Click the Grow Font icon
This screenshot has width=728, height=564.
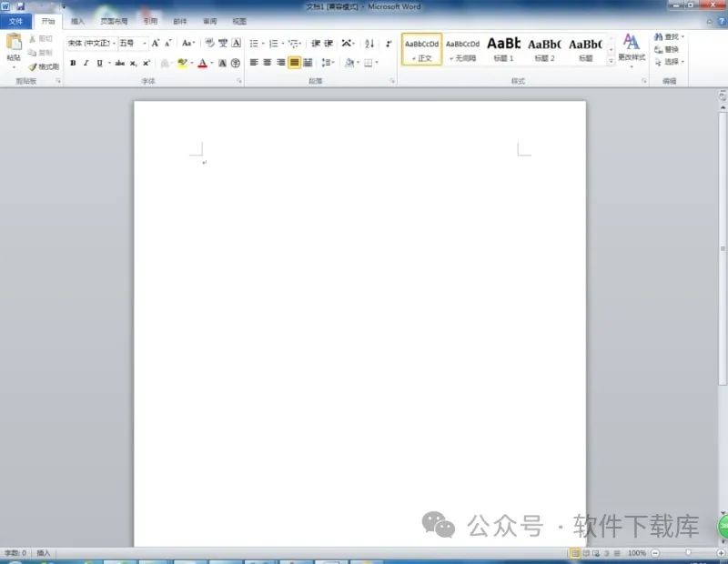155,43
